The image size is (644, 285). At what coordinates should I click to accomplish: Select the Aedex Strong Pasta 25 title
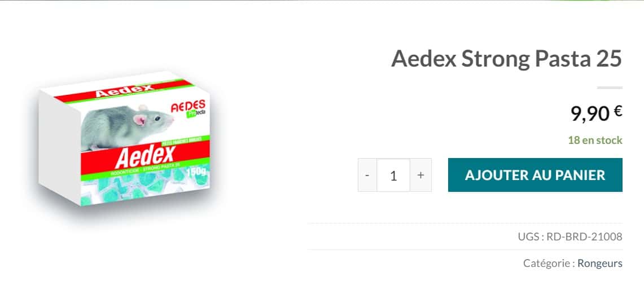coord(507,60)
